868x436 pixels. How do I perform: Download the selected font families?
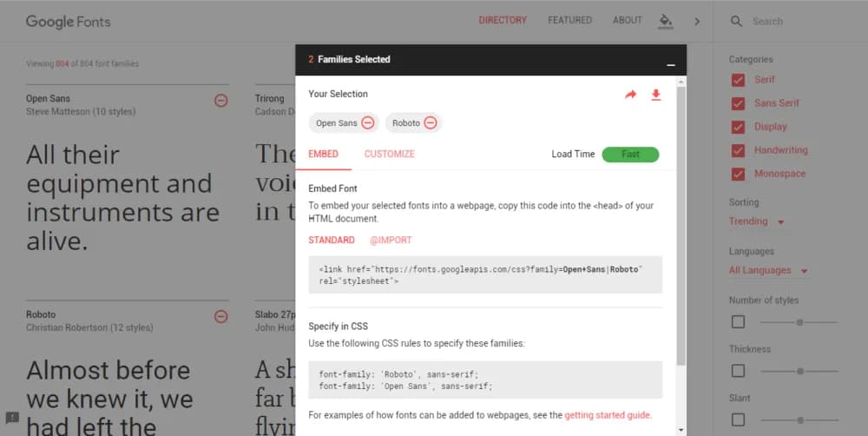(656, 95)
